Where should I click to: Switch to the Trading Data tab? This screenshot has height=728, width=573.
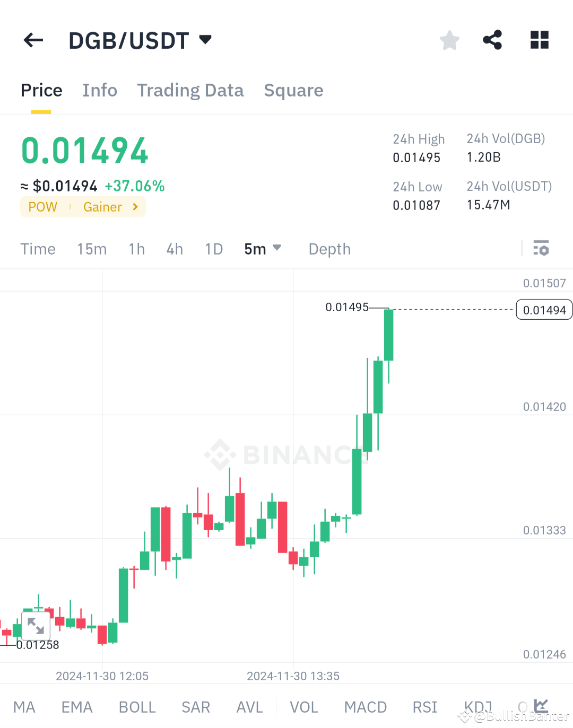tap(190, 90)
